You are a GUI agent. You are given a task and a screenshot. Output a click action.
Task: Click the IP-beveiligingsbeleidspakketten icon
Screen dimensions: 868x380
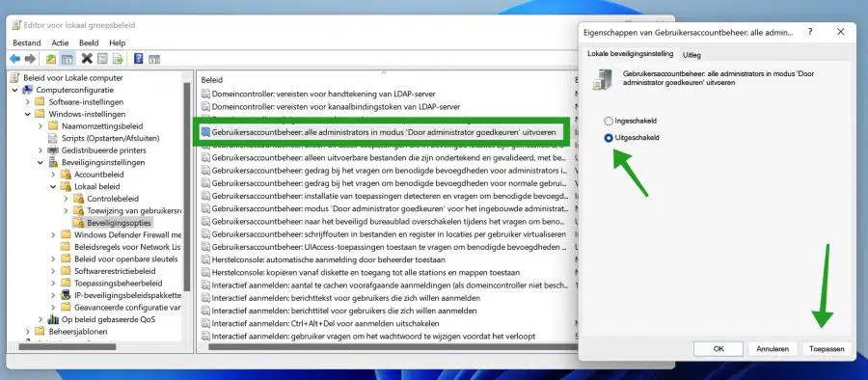tap(66, 295)
